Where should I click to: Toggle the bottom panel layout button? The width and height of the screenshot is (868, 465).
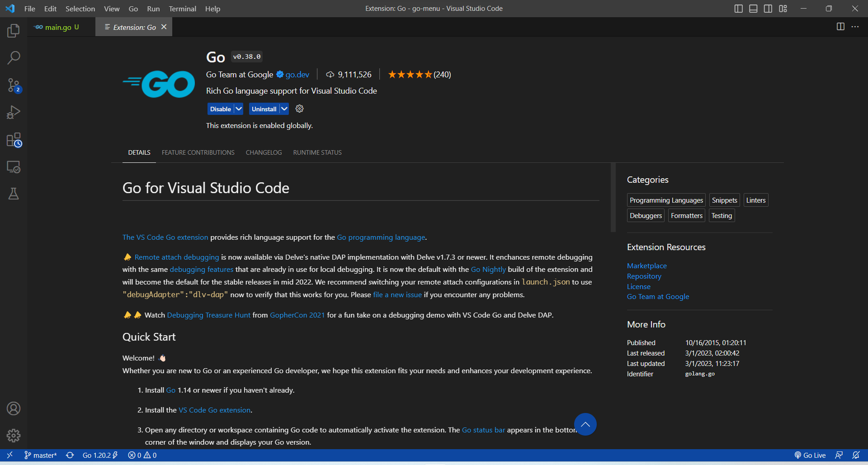tap(753, 9)
